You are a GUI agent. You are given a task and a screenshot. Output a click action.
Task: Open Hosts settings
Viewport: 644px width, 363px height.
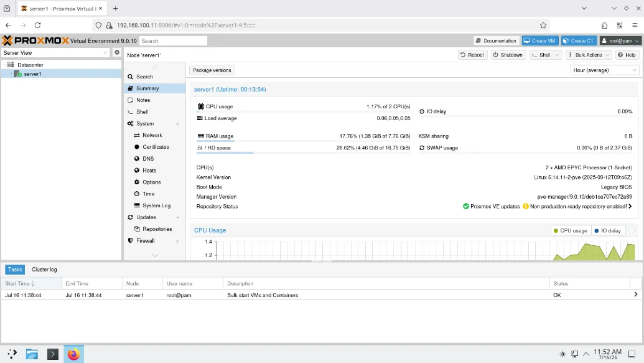[x=154, y=170]
